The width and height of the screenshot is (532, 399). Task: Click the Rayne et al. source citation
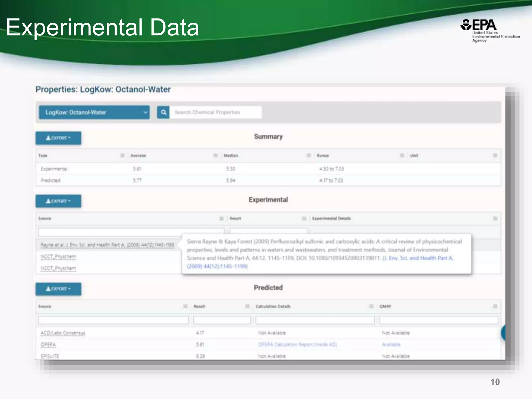coord(107,245)
